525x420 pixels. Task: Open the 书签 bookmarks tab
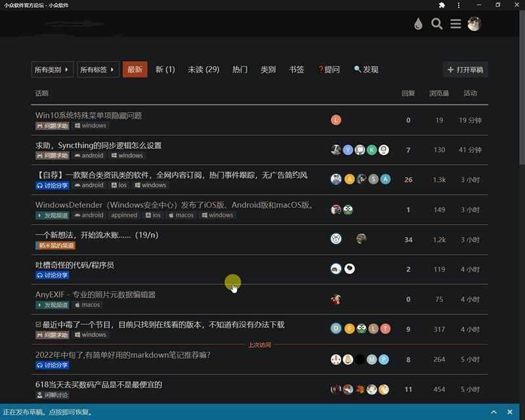[297, 70]
